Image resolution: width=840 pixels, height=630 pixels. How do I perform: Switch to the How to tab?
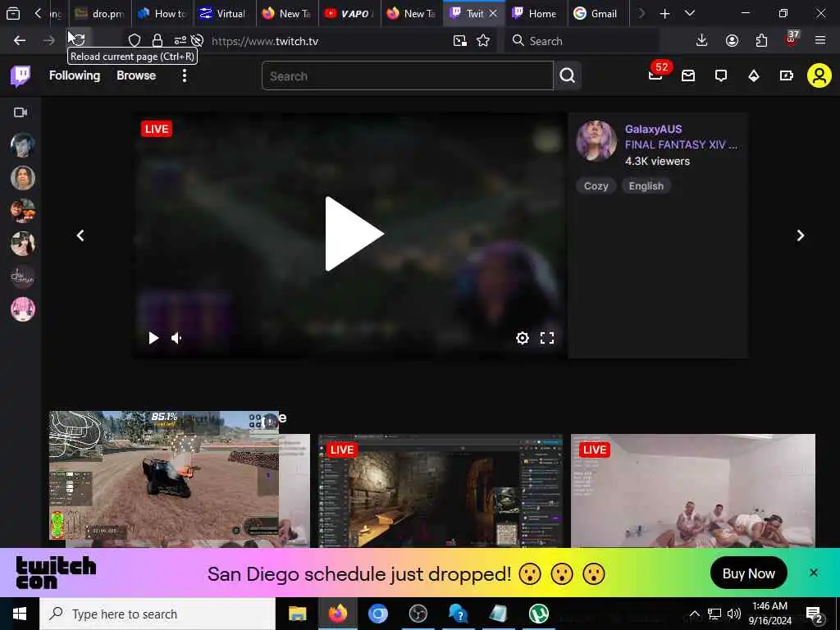[162, 13]
